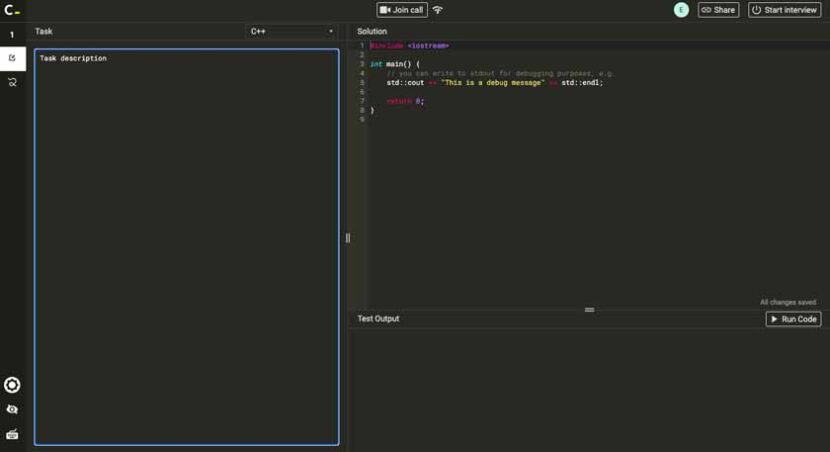Screen dimensions: 830x452
Task: Toggle the crossed-eye visibility icon
Action: [12, 409]
